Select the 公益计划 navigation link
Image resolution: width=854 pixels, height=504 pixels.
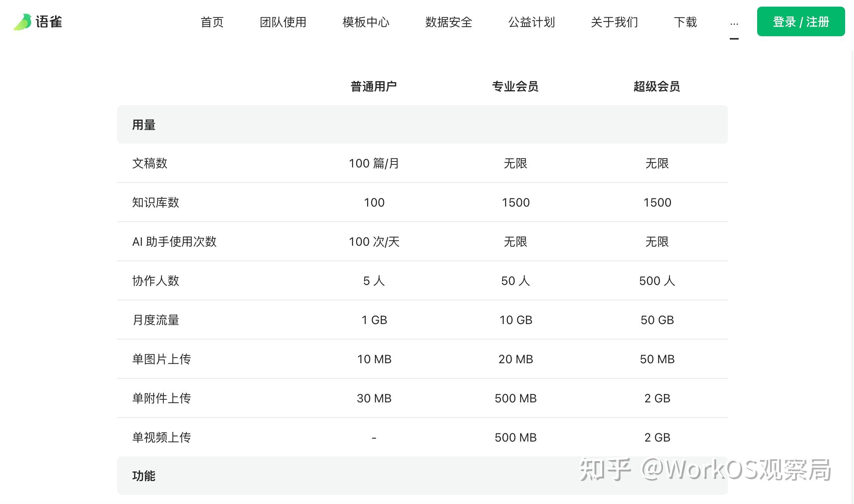[531, 22]
